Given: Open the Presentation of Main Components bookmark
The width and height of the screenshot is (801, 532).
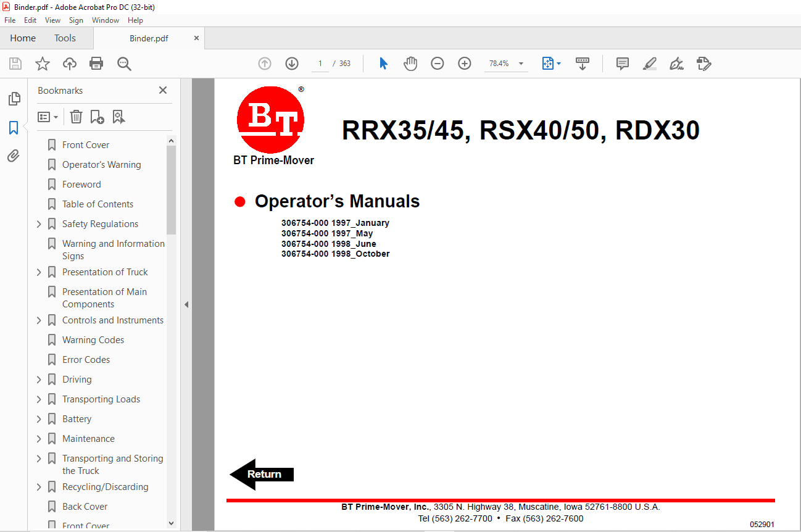Looking at the screenshot, I should point(104,298).
